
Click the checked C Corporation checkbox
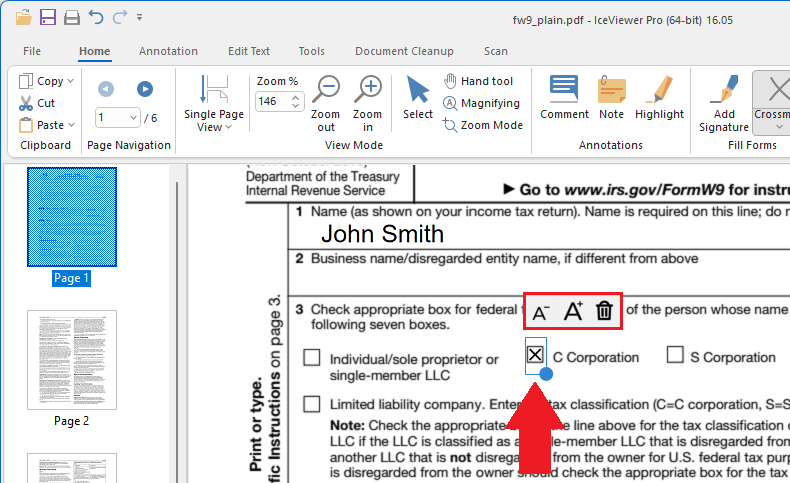[x=535, y=355]
